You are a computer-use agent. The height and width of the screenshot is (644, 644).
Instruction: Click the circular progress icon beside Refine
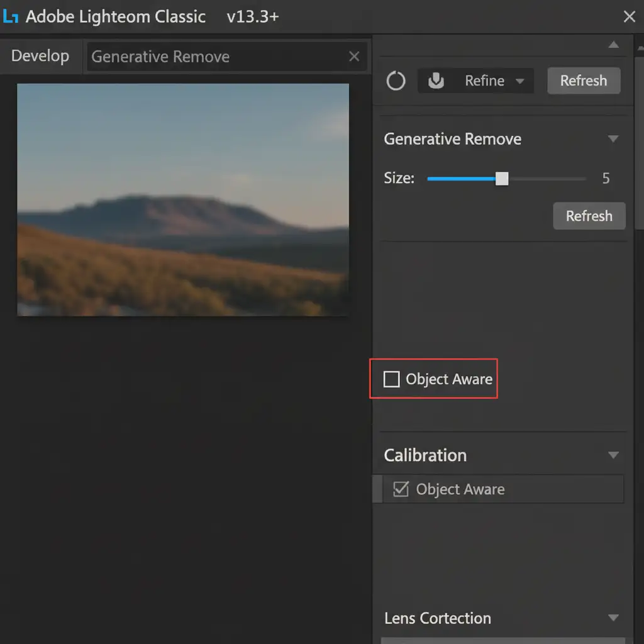pyautogui.click(x=396, y=81)
